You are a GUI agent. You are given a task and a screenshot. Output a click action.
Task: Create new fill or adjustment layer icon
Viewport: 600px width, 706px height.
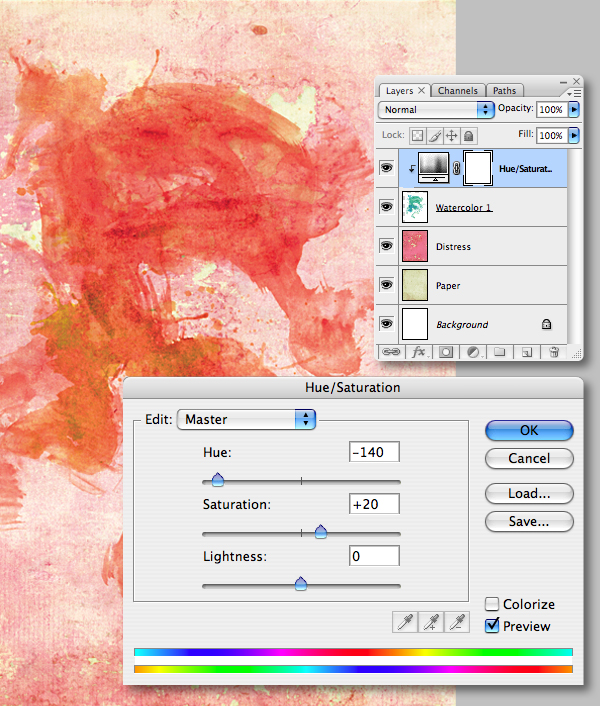point(473,352)
